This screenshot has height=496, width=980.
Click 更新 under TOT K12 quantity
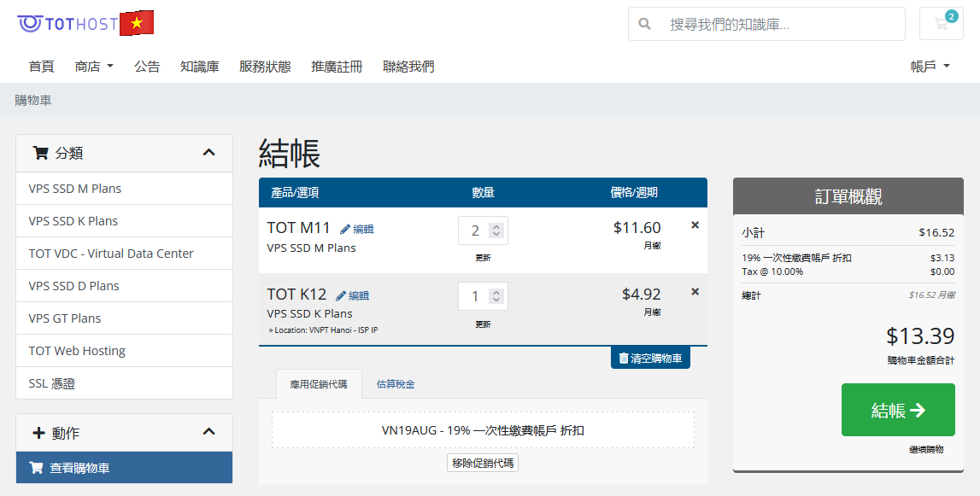point(483,324)
